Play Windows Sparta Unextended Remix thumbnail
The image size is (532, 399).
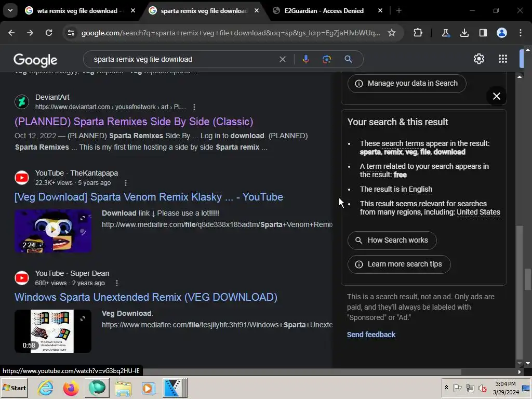pyautogui.click(x=53, y=331)
